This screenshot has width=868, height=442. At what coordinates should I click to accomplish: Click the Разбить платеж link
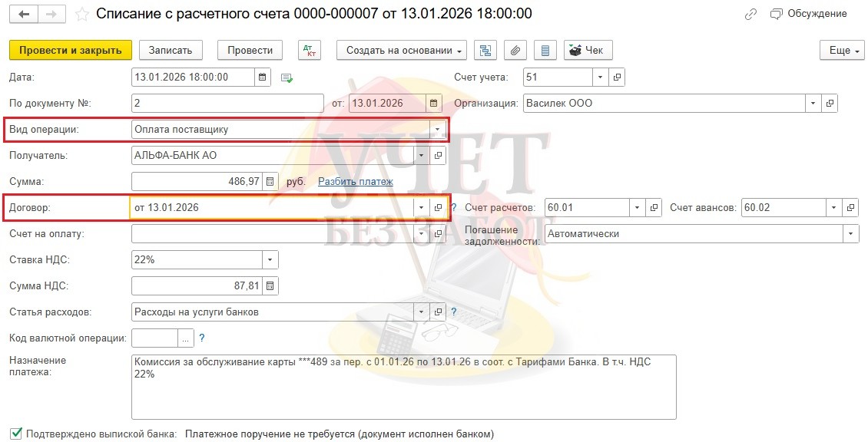(355, 182)
